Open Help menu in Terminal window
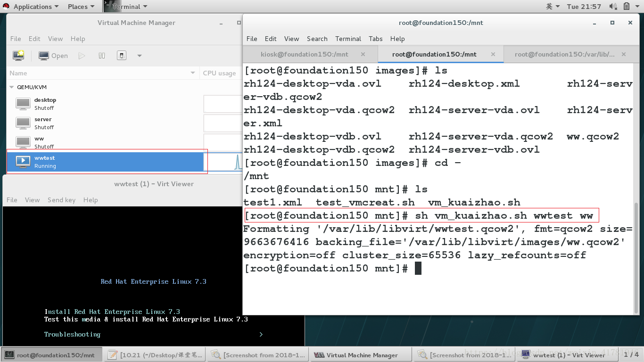Viewport: 644px width, 362px height. 397,39
